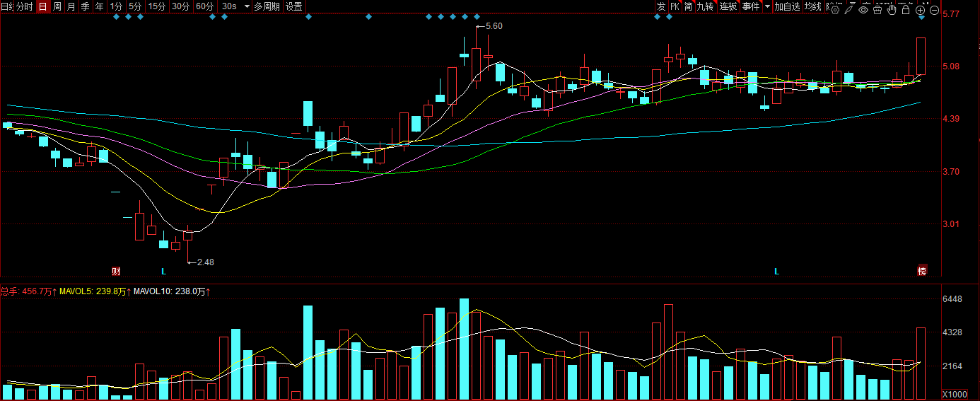Image resolution: width=980 pixels, height=401 pixels.
Task: Open 多周期 multi-period view
Action: (267, 6)
